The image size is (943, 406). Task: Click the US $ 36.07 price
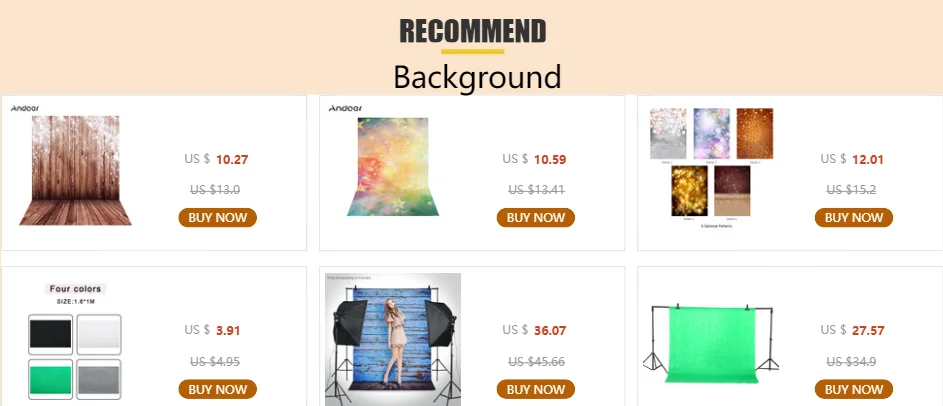535,330
